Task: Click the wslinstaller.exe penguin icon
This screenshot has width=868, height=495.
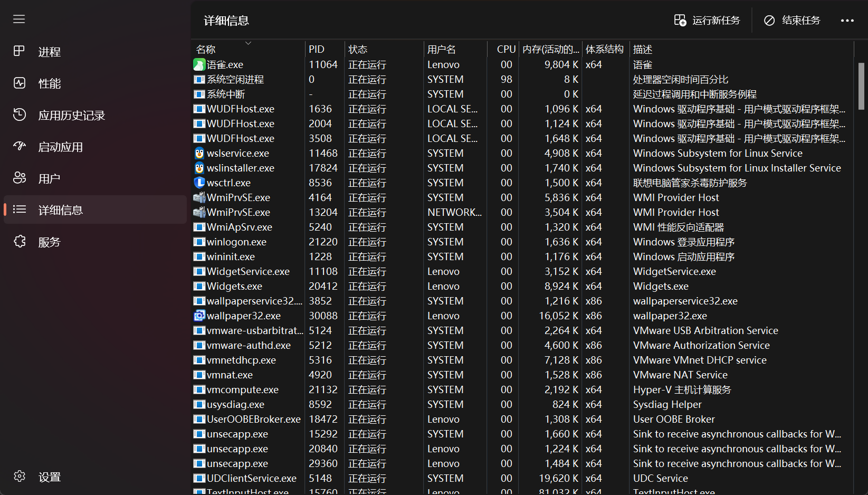Action: pyautogui.click(x=199, y=168)
